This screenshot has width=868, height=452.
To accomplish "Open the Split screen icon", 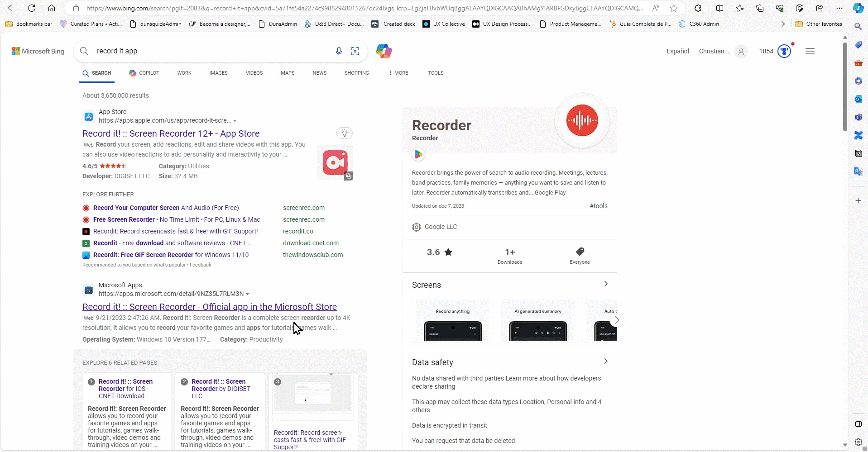I will tap(719, 8).
